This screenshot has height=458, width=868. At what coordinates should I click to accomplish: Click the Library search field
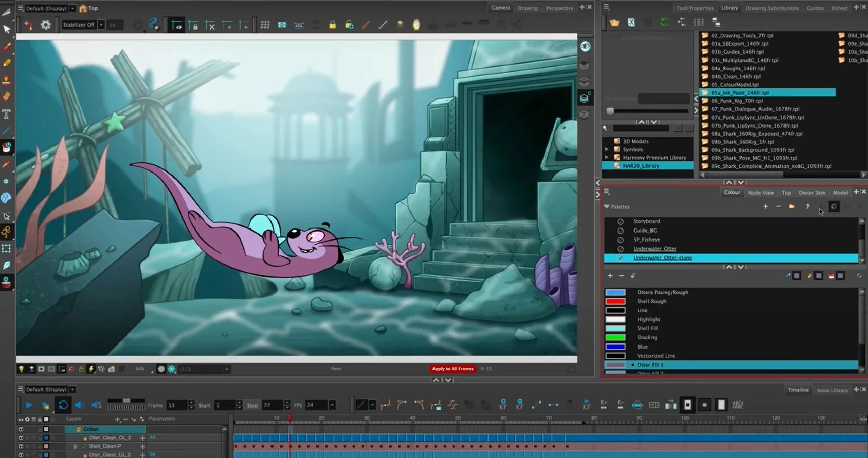click(640, 128)
